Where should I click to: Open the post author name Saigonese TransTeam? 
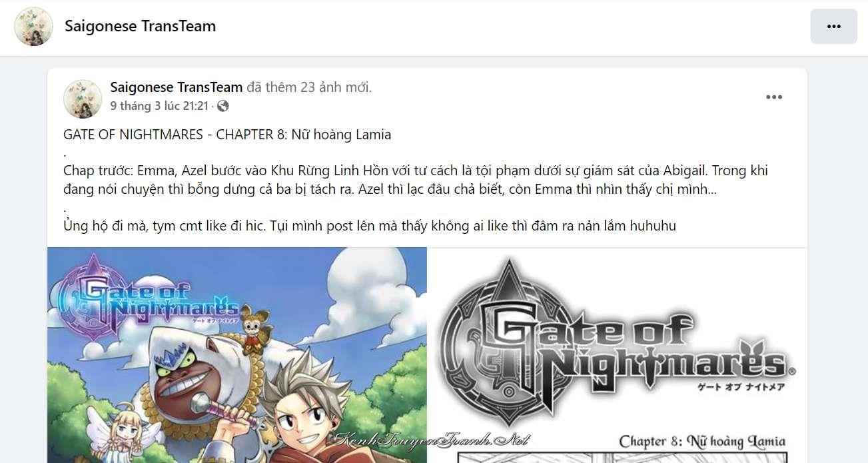click(x=176, y=87)
